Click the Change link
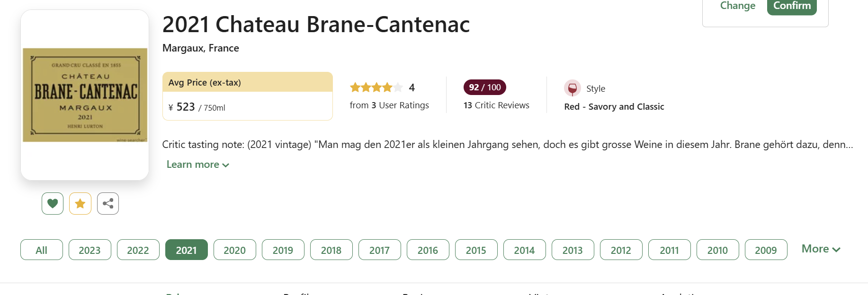Viewport: 868px width, 295px height. (737, 6)
